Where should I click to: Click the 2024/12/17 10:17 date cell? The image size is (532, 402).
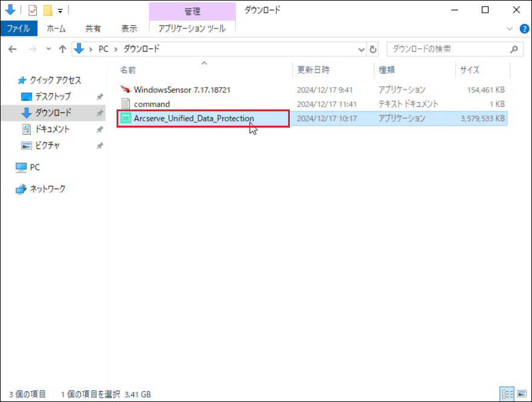point(327,118)
